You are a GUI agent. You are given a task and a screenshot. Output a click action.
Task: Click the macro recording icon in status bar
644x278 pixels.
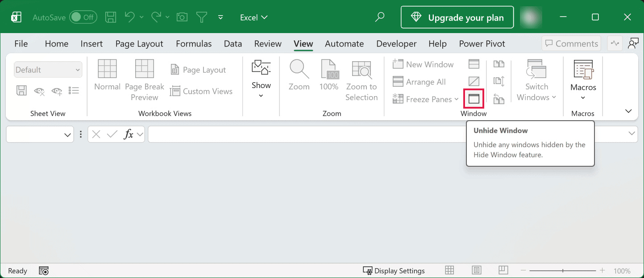(44, 271)
